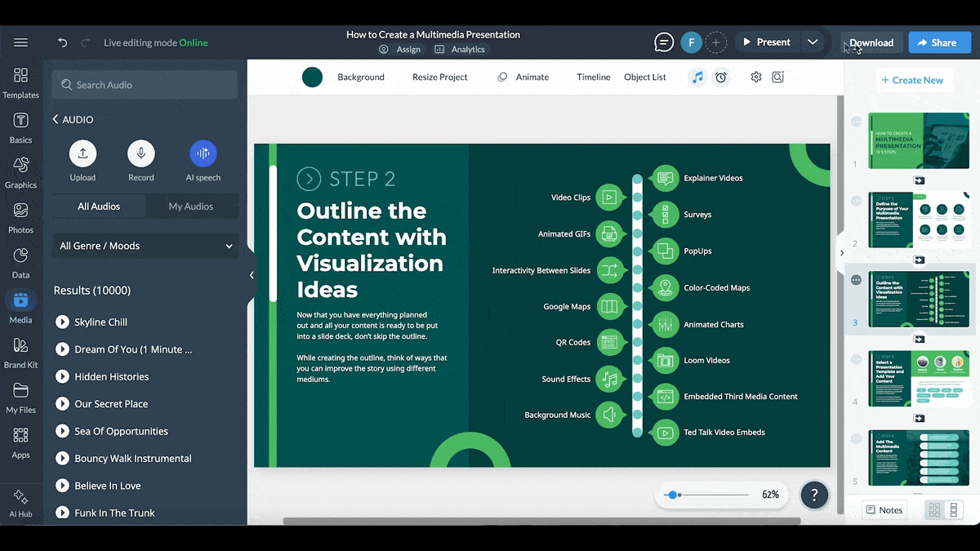Open the settings gear in toolbar
Viewport: 980px width, 551px height.
click(756, 77)
